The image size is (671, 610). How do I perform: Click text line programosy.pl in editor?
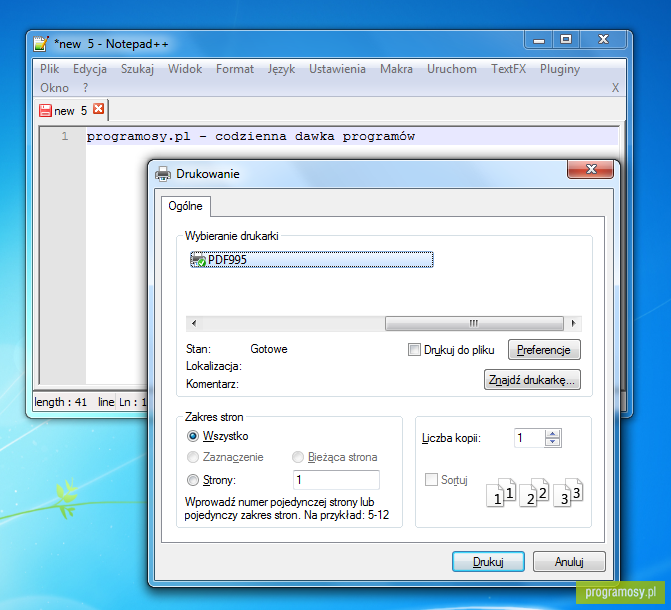tap(250, 137)
